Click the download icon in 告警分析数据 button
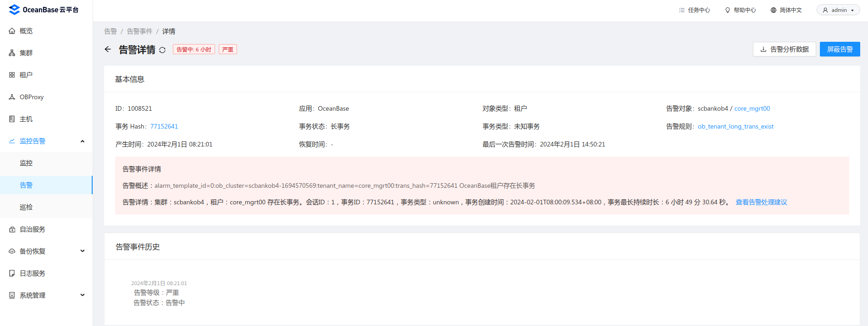Viewport: 868px width, 326px height. pos(763,49)
